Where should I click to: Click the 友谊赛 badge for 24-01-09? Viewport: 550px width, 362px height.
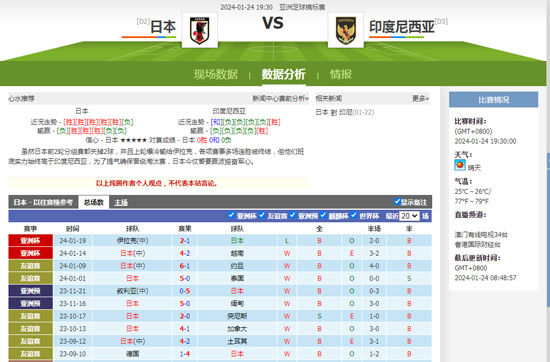coord(31,266)
